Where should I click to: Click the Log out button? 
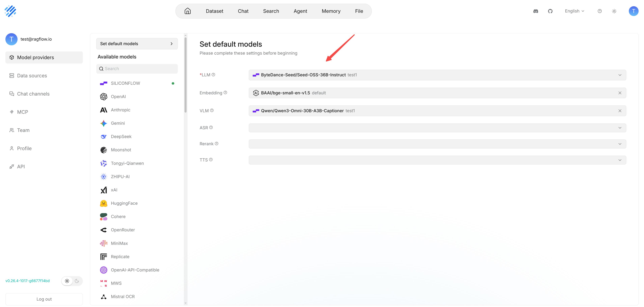coord(44,299)
